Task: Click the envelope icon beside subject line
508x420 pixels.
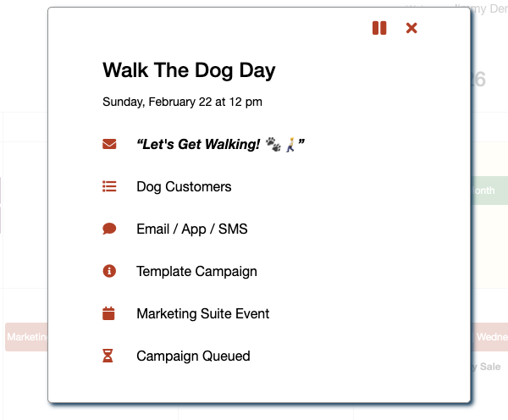Action: [x=109, y=144]
